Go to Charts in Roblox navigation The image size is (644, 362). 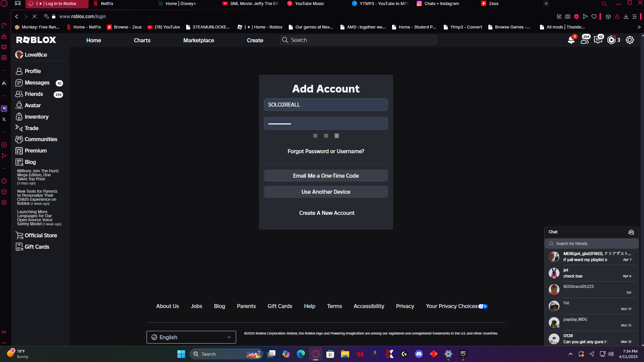pos(142,40)
